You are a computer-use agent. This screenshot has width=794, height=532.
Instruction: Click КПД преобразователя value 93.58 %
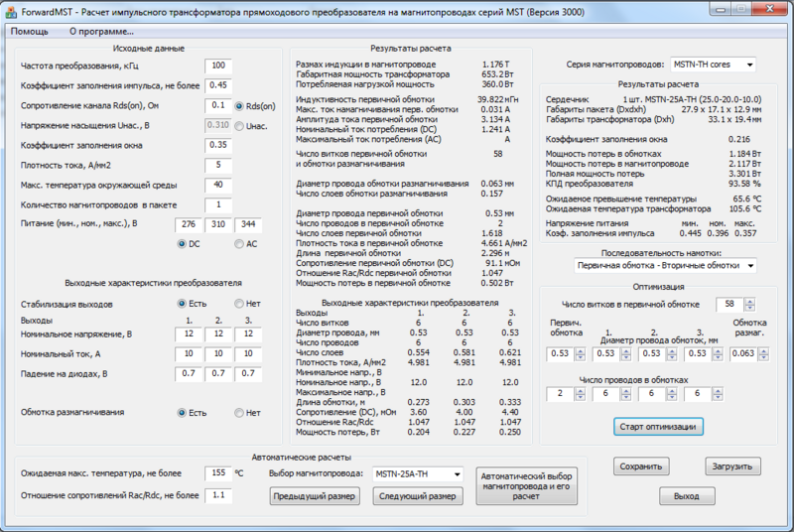tap(744, 184)
